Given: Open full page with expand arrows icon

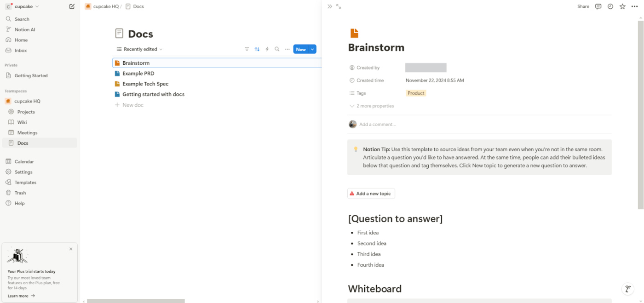Looking at the screenshot, I should (x=339, y=6).
